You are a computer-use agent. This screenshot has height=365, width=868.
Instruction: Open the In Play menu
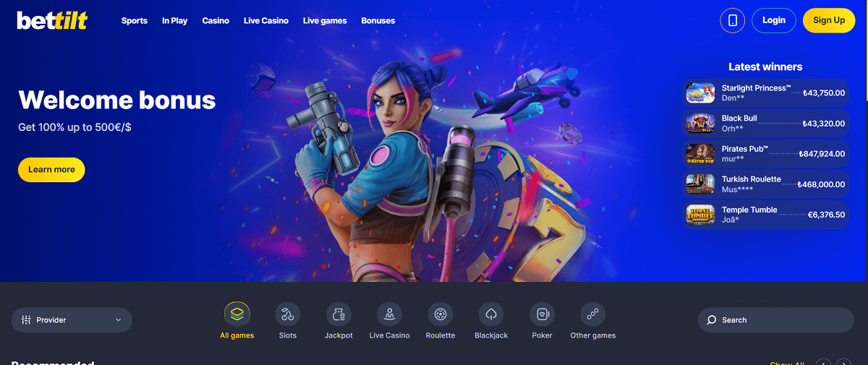[175, 21]
